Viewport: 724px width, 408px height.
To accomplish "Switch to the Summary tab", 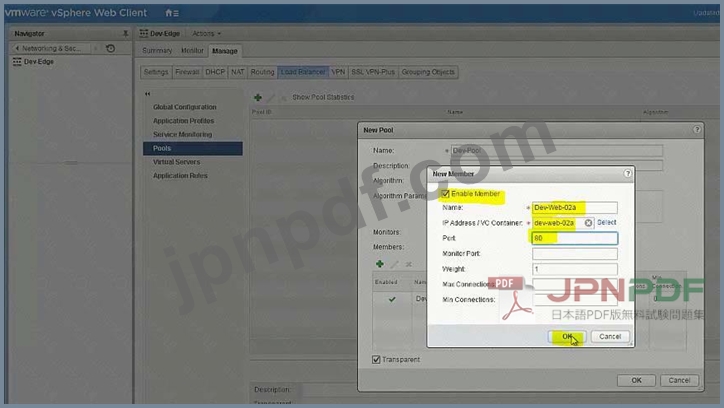I will [157, 50].
